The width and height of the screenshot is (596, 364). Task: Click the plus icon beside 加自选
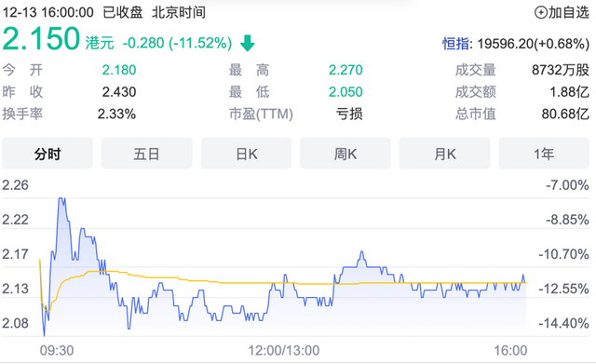(x=541, y=12)
